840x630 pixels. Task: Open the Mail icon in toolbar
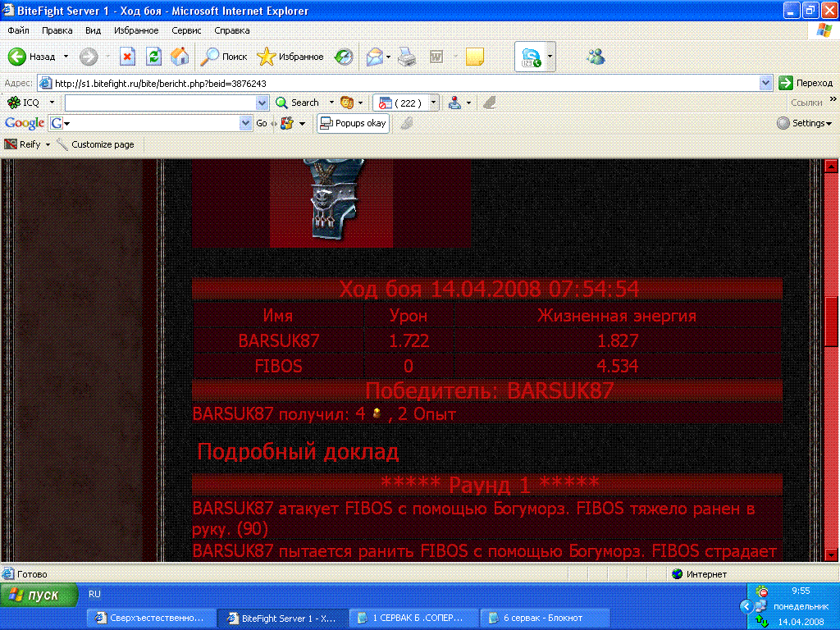point(376,57)
